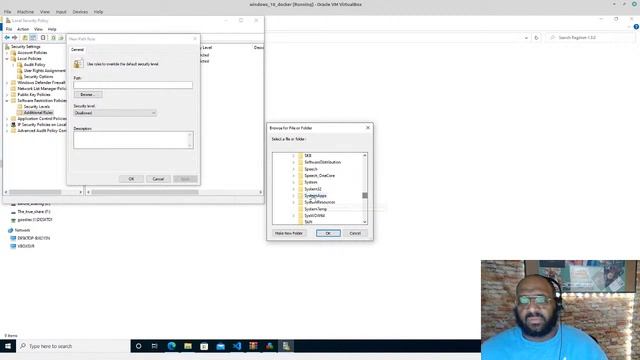This screenshot has height=360, width=640.
Task: Click Properties sheet icon in policy toolbar
Action: (43, 38)
